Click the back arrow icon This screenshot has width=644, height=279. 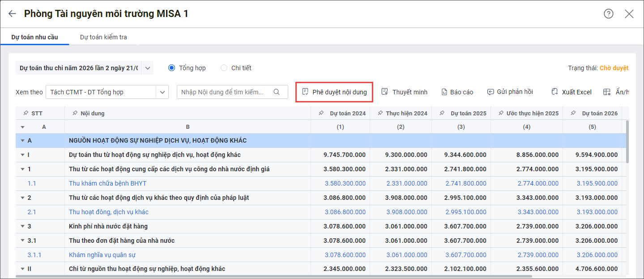(12, 14)
